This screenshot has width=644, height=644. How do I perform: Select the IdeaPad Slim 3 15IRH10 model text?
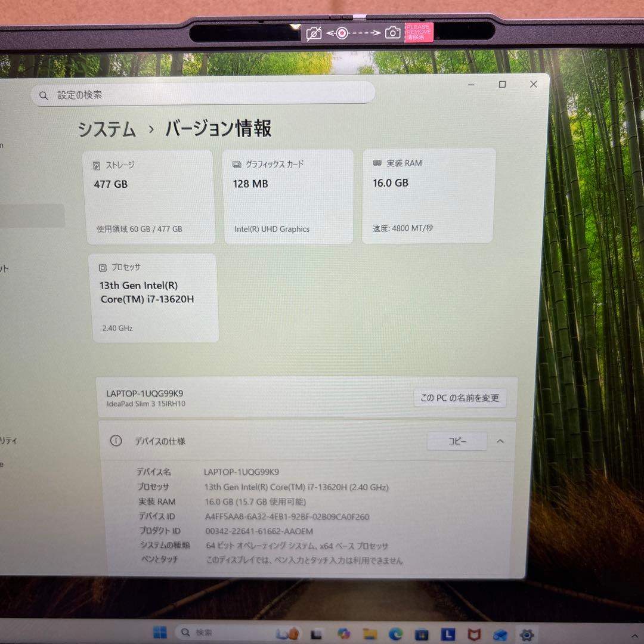coord(146,404)
